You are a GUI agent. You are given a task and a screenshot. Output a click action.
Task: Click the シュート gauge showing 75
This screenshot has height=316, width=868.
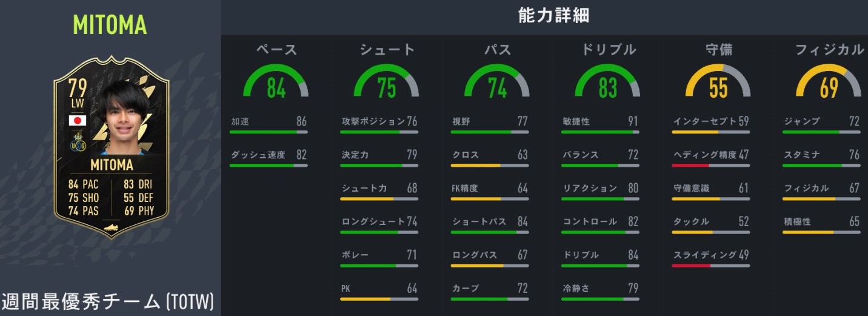click(386, 83)
